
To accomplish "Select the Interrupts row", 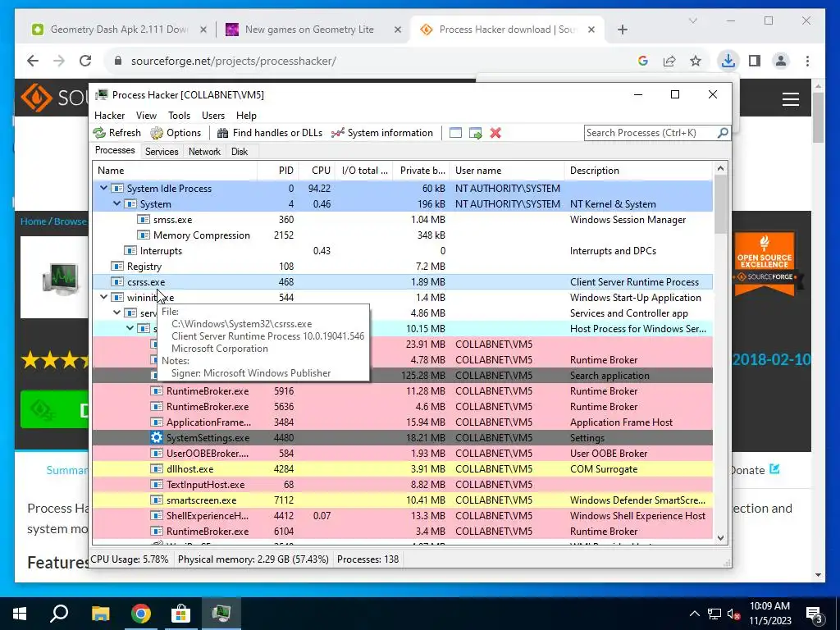I will (402, 251).
